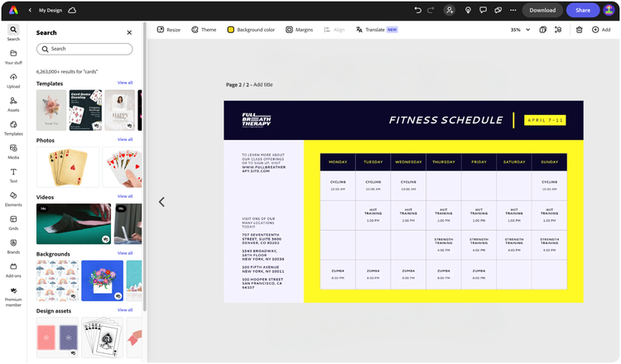Screen dimensions: 621x364
Task: Click the FITNESS SCHEDULE heading on canvas
Action: 446,120
